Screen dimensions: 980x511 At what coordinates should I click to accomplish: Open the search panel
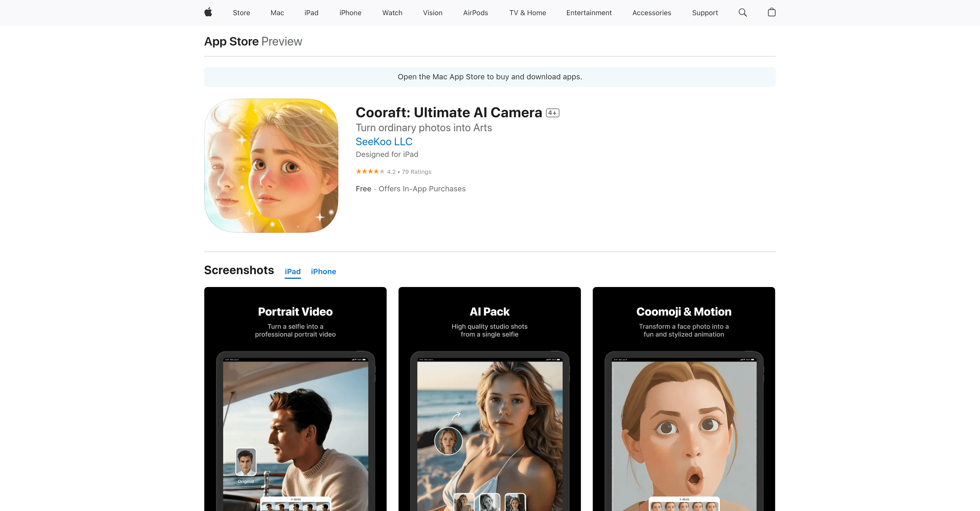[742, 13]
